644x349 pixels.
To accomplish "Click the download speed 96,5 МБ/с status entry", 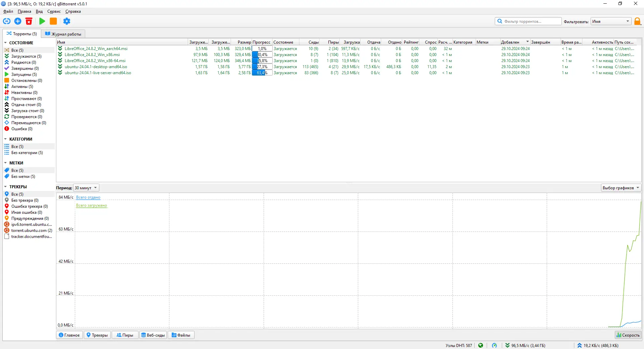I will coord(525,345).
